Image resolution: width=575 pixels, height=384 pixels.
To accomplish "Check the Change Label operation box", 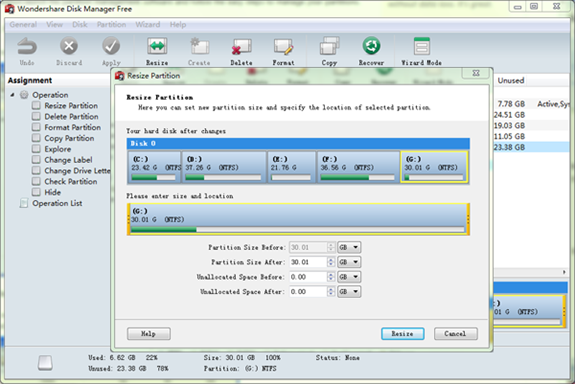I will point(36,160).
